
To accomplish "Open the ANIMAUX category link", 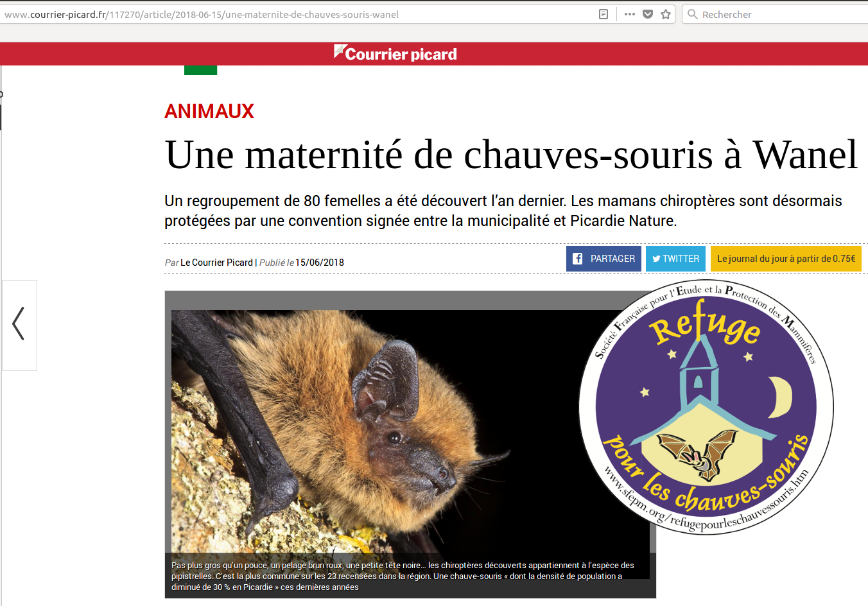I will click(x=209, y=111).
